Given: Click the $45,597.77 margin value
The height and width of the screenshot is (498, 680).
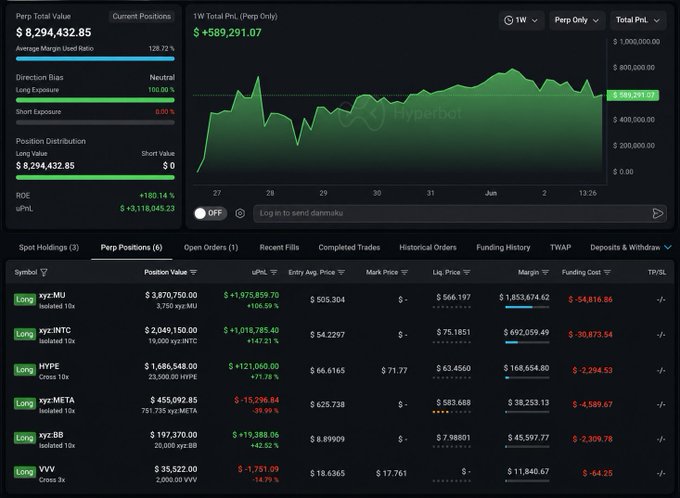Looking at the screenshot, I should (x=528, y=438).
